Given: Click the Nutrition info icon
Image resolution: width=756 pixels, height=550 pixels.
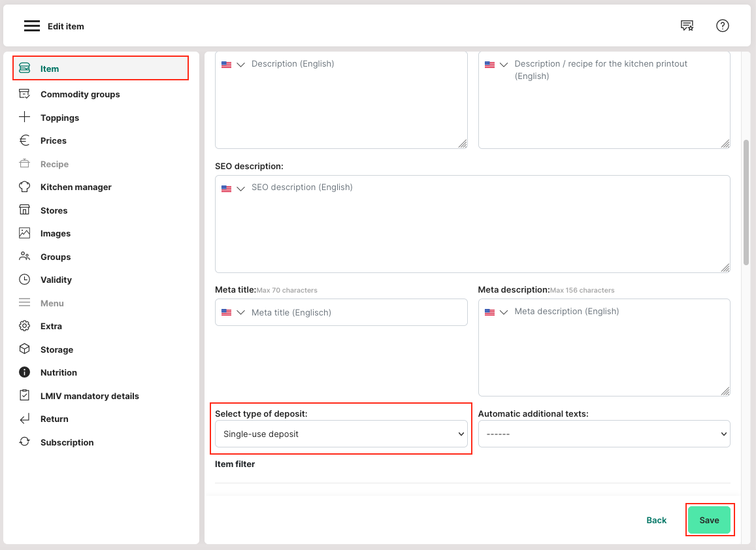Looking at the screenshot, I should pos(24,372).
